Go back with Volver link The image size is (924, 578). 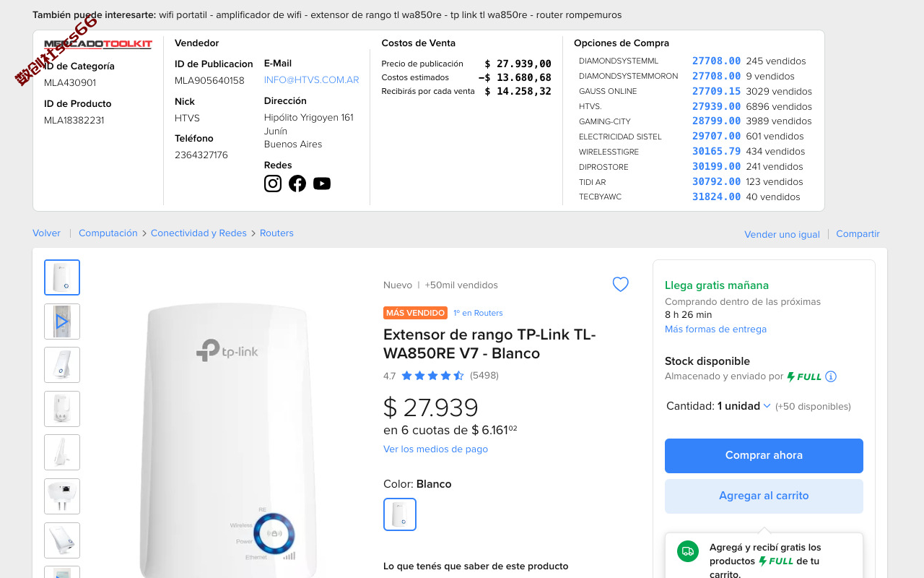[x=46, y=233]
